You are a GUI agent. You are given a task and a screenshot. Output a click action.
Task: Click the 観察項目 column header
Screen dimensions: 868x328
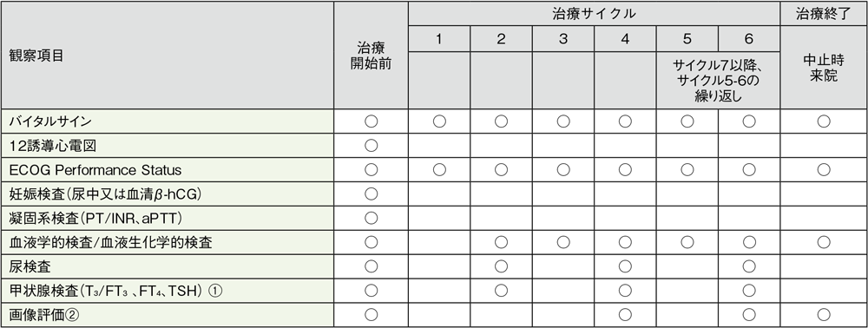coord(168,56)
